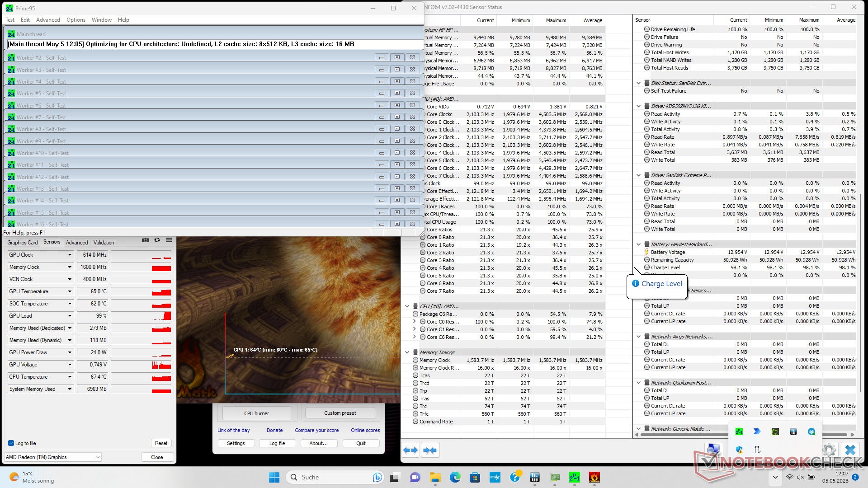Quit FurMark with Quit button

tap(361, 443)
